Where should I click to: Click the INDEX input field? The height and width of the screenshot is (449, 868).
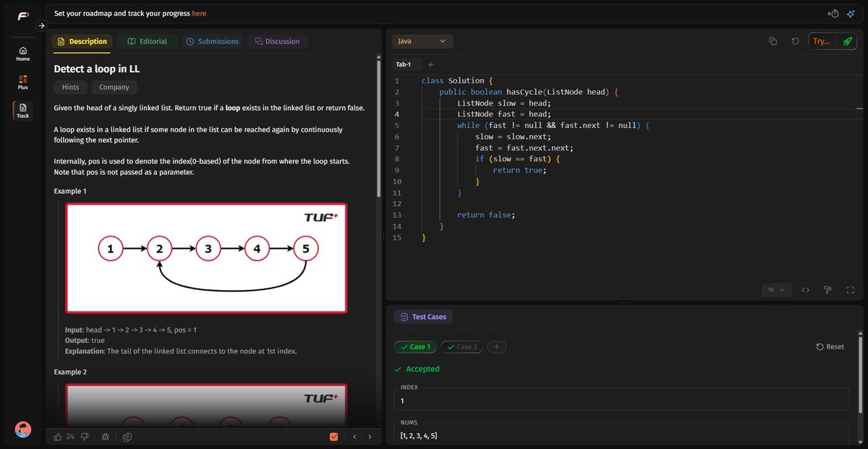point(622,400)
